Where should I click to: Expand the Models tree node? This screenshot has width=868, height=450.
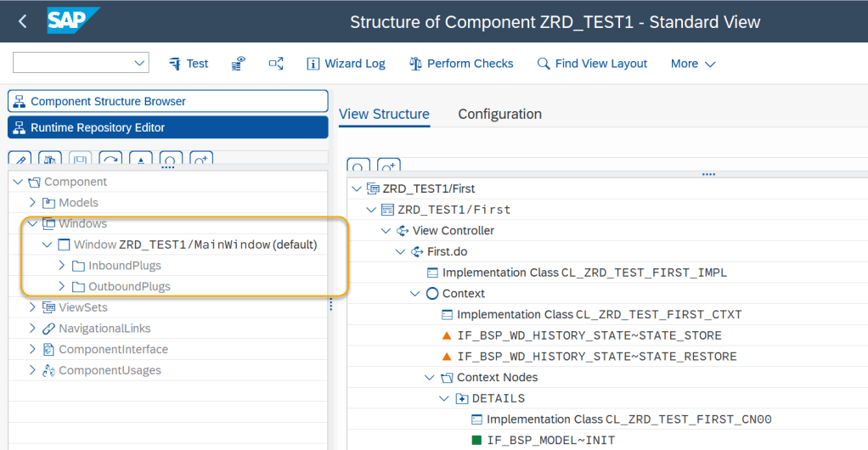click(x=33, y=203)
